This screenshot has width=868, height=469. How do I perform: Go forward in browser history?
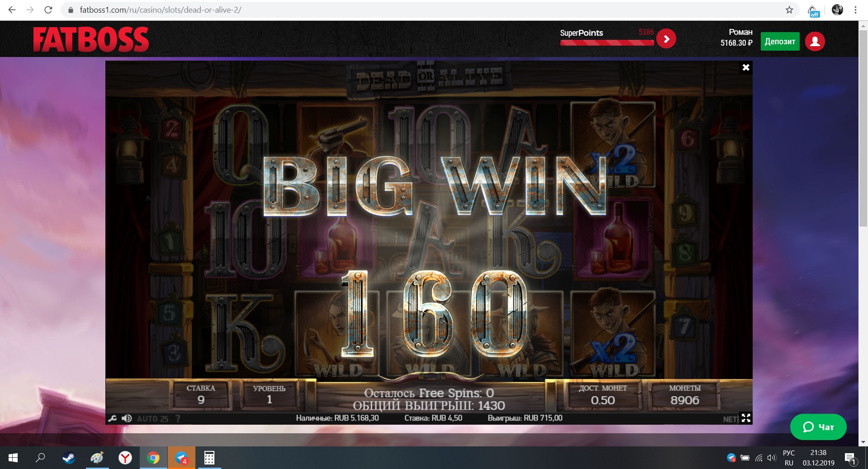[30, 9]
